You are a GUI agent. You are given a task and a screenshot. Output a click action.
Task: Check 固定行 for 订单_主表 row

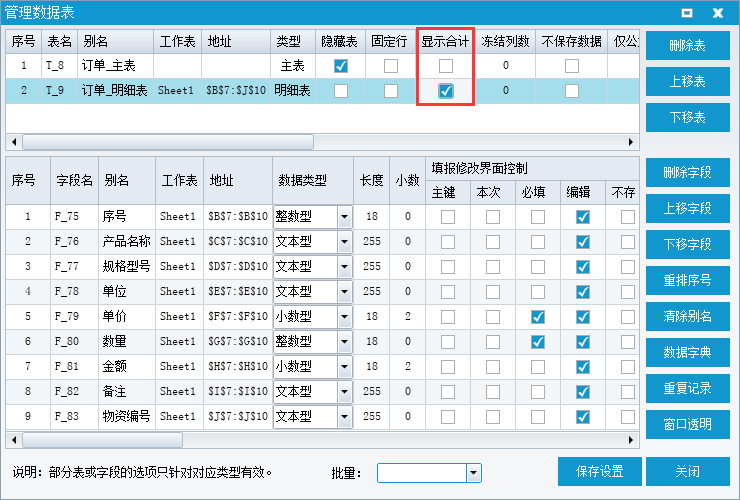click(390, 66)
